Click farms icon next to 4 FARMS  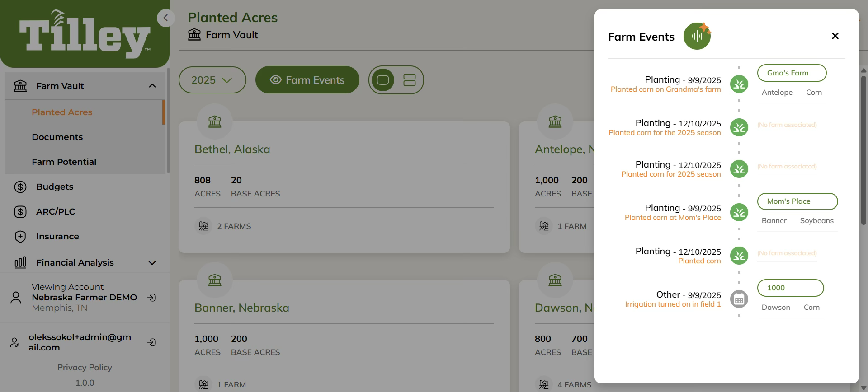point(544,384)
